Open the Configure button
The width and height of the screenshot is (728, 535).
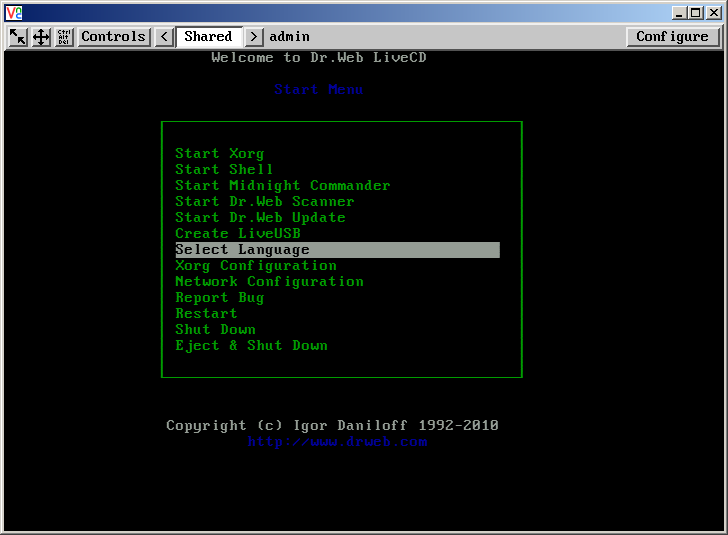point(672,37)
